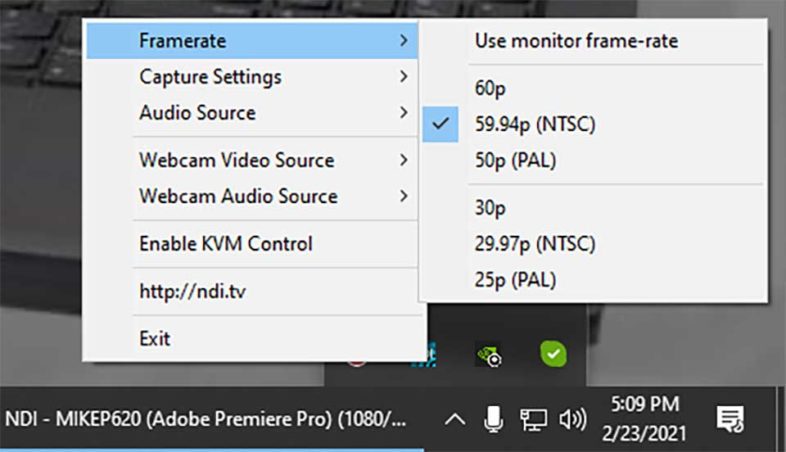
Task: Choose the 50p (PAL) framerate
Action: point(515,161)
